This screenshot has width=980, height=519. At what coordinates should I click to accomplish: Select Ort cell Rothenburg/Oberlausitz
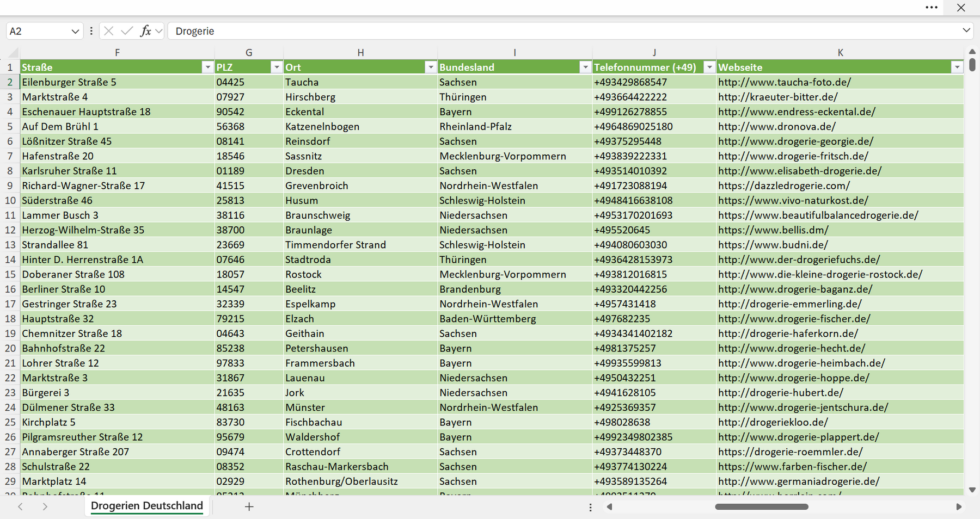point(360,481)
